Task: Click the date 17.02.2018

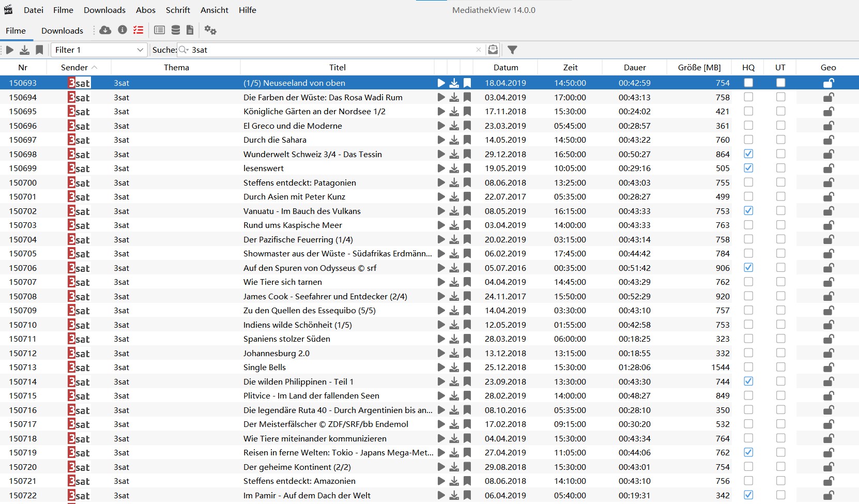Action: click(505, 424)
